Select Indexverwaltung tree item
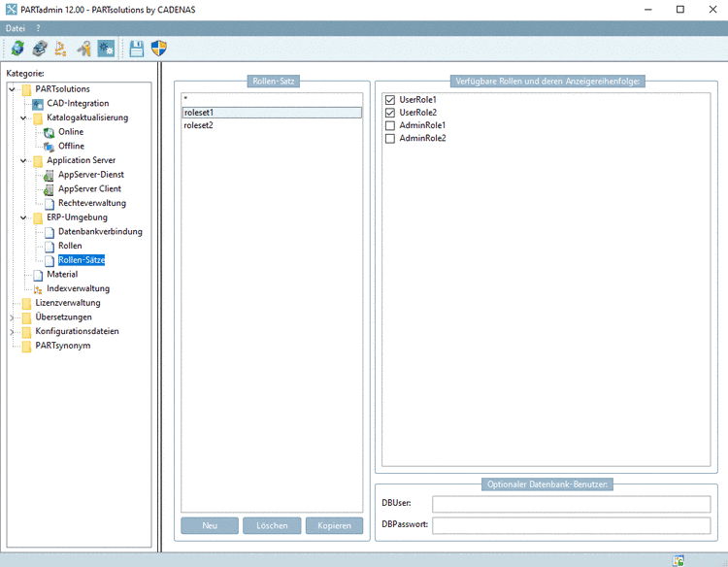This screenshot has width=728, height=567. point(78,289)
